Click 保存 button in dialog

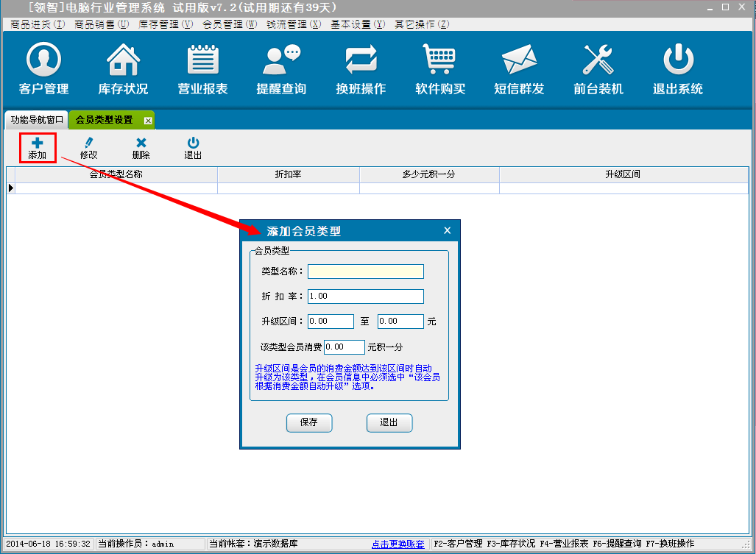pos(309,422)
